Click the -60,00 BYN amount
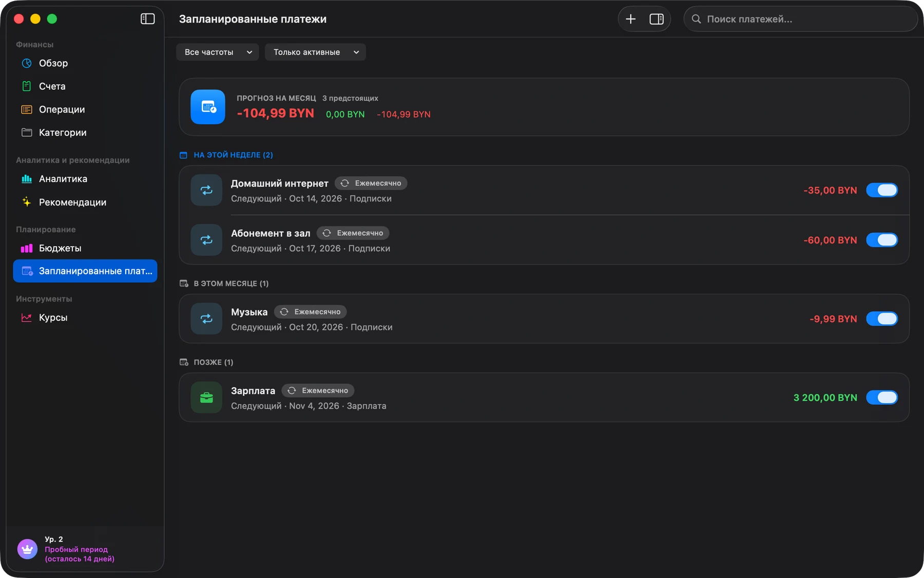 tap(830, 240)
